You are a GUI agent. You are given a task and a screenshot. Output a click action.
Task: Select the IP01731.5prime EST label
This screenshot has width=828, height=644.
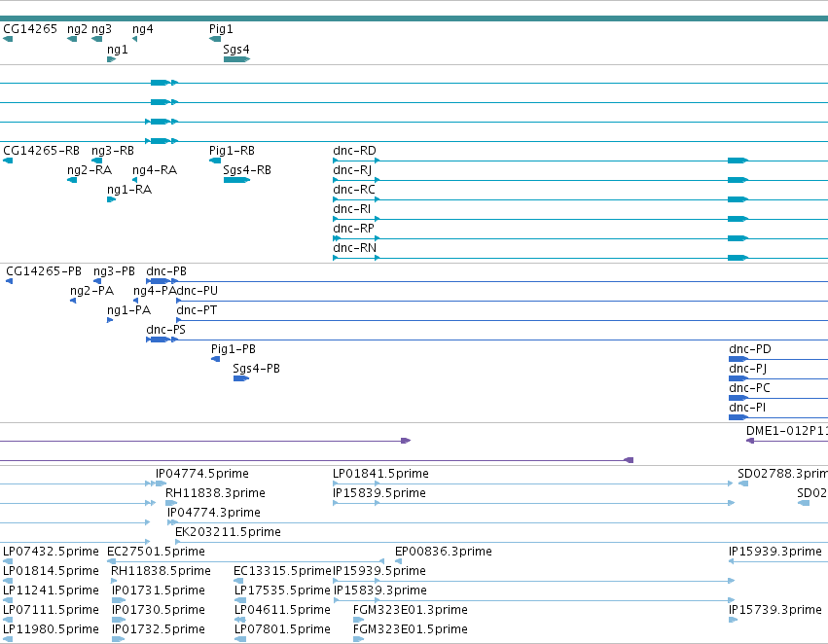(159, 590)
